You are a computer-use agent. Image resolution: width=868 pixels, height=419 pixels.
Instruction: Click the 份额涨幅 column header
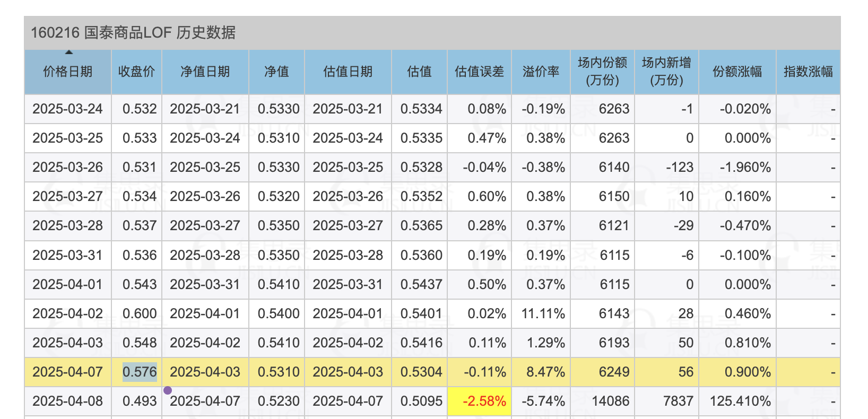(737, 72)
